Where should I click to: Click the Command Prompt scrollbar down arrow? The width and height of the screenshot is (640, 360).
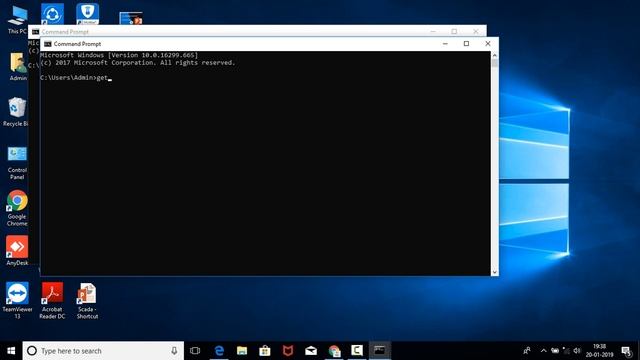tap(495, 272)
